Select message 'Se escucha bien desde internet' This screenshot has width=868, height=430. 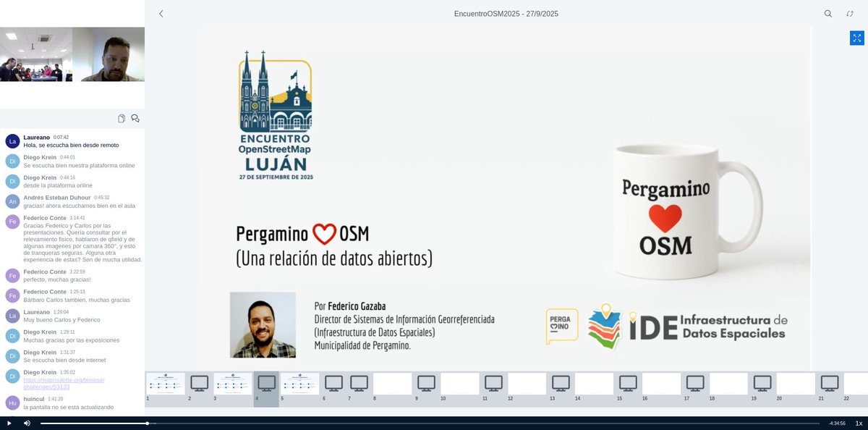pyautogui.click(x=64, y=360)
